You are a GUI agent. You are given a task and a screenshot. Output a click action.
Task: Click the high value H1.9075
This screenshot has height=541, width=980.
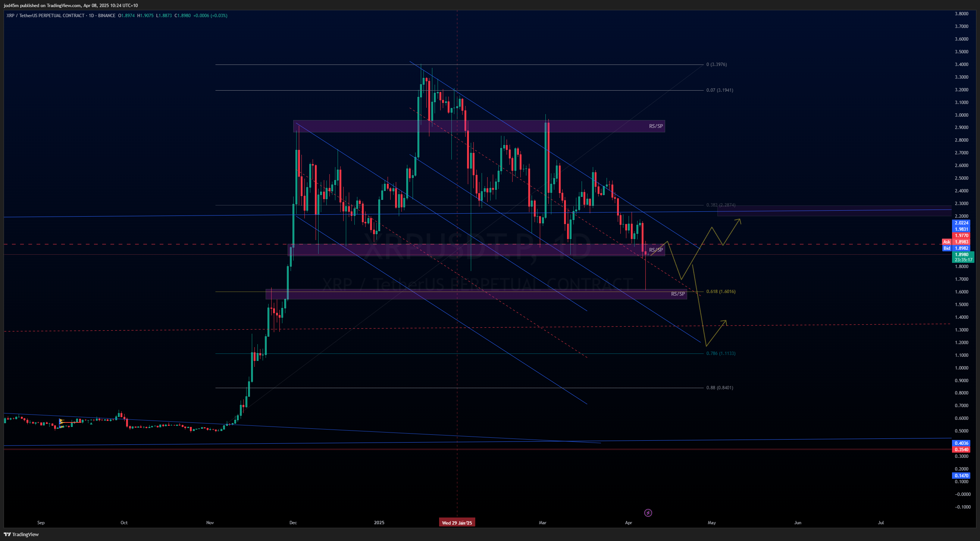tap(145, 16)
